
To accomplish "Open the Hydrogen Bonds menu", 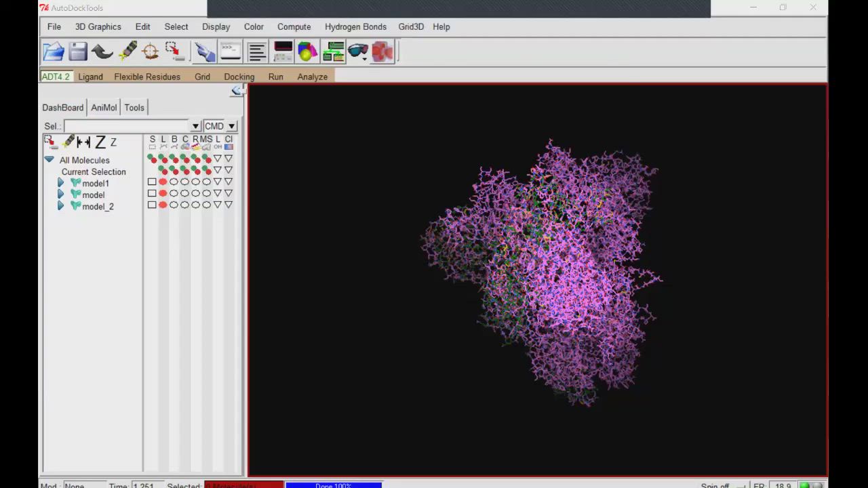I will coord(355,26).
